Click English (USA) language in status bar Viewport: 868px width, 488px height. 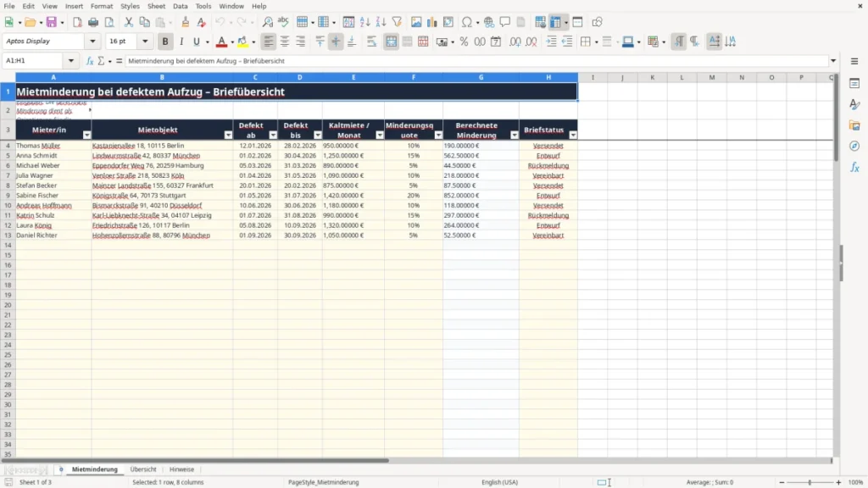tap(499, 482)
